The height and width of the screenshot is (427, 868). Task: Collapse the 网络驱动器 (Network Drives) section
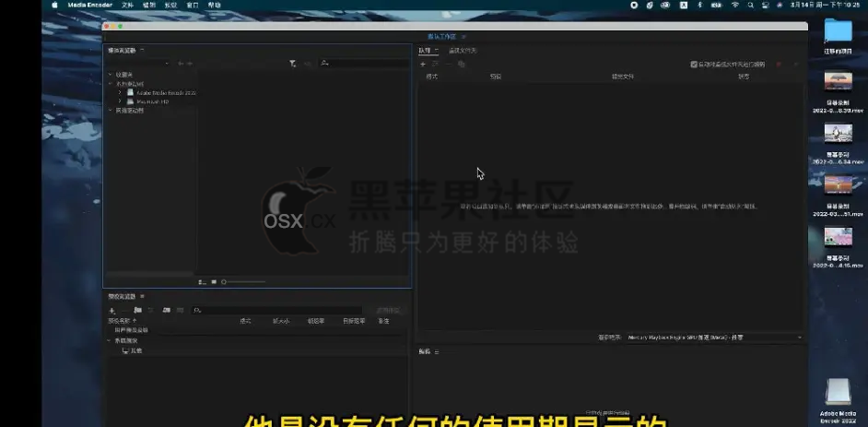111,111
